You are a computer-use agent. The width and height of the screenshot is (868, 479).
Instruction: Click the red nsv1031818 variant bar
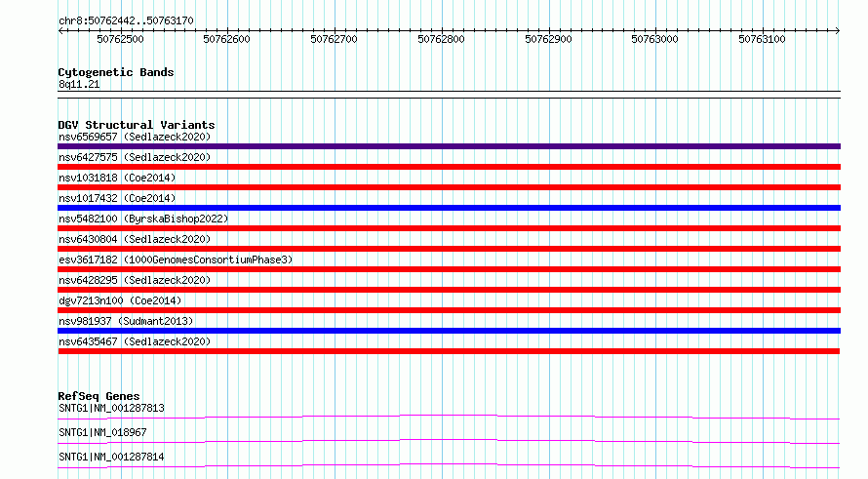pyautogui.click(x=449, y=187)
